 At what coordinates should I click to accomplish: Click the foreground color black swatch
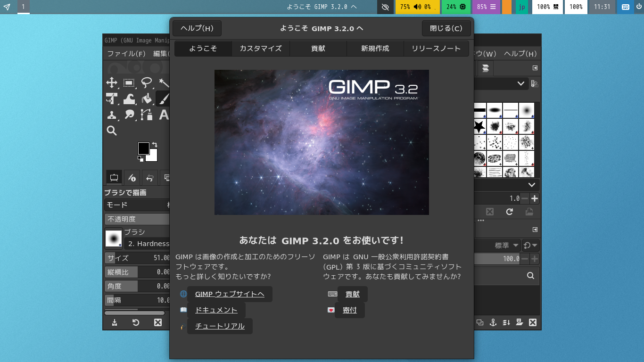pyautogui.click(x=143, y=148)
